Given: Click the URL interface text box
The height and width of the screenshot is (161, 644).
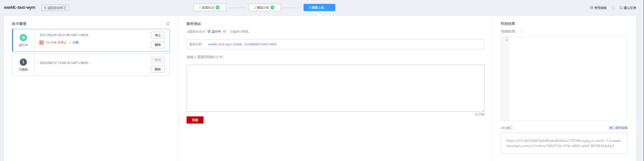Looking at the screenshot, I should pyautogui.click(x=564, y=143).
